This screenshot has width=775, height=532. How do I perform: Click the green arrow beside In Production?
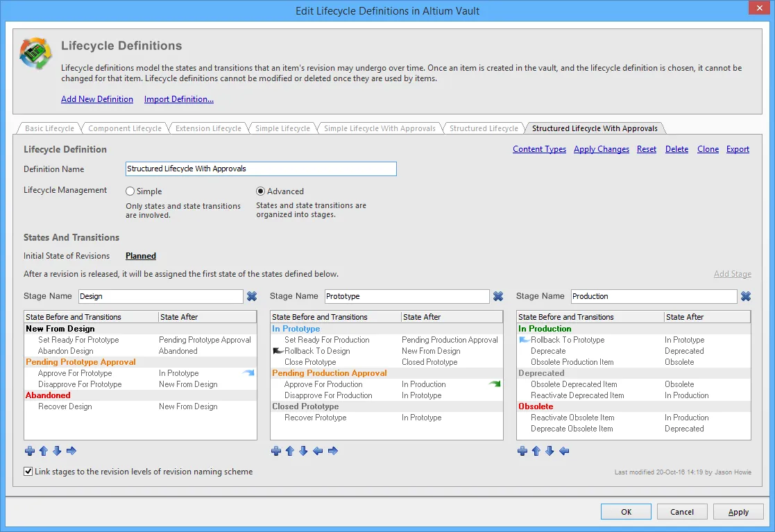[494, 384]
